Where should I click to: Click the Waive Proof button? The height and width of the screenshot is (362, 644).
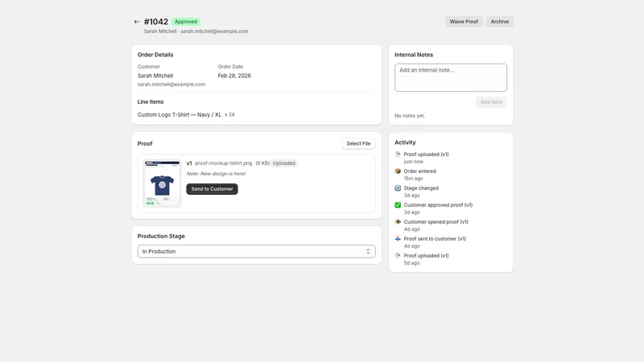pos(464,22)
